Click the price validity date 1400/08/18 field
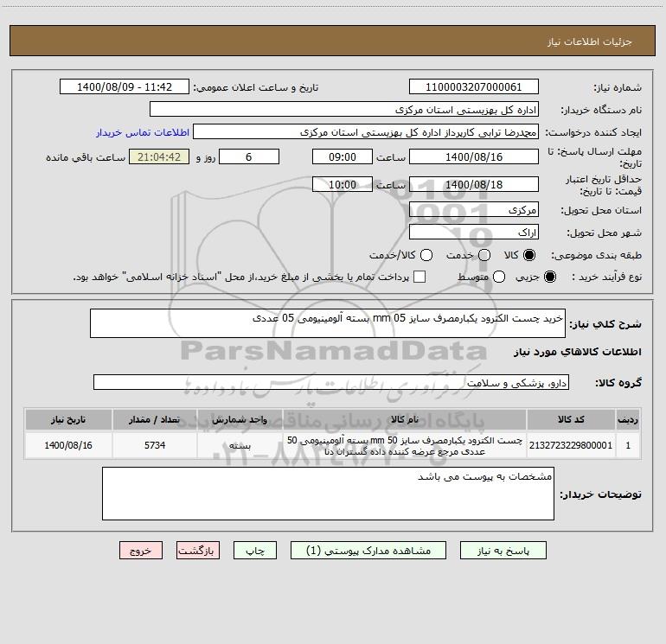The height and width of the screenshot is (644, 666). click(x=474, y=184)
